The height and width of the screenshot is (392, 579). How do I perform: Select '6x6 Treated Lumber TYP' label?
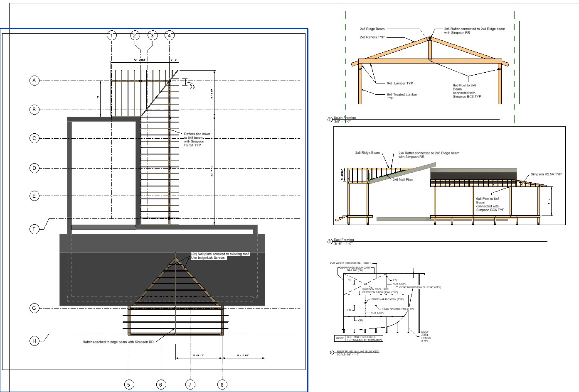402,96
